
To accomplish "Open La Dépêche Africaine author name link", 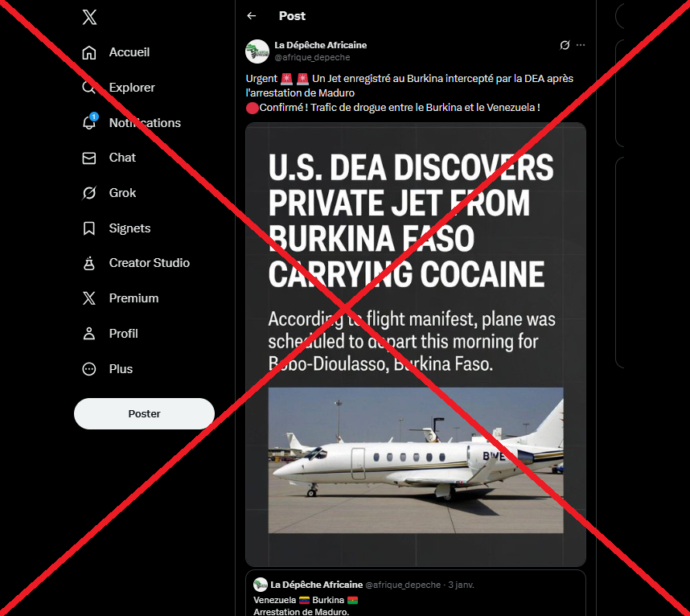I will point(320,45).
